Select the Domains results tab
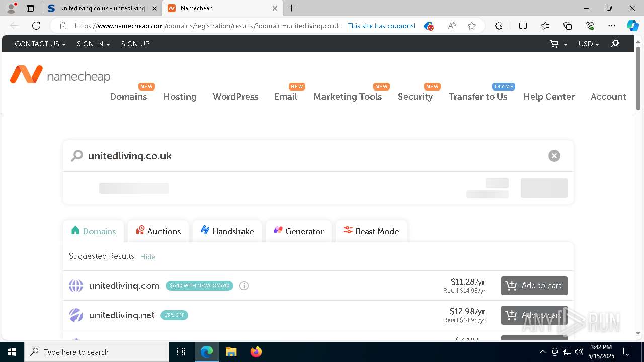 point(94,231)
